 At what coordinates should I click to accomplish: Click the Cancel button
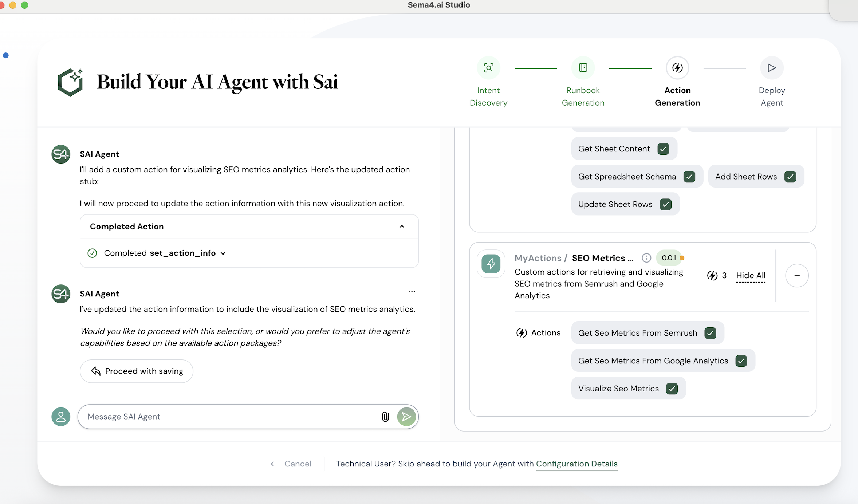coord(298,464)
